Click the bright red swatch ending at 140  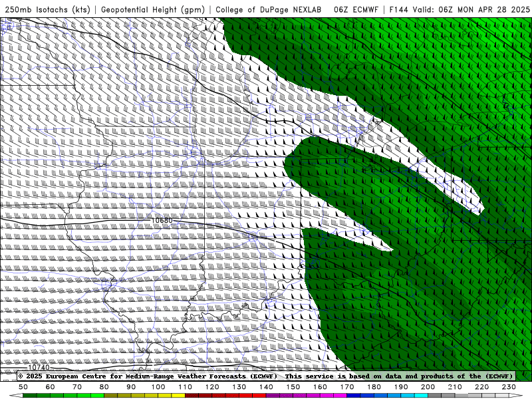pyautogui.click(x=259, y=396)
